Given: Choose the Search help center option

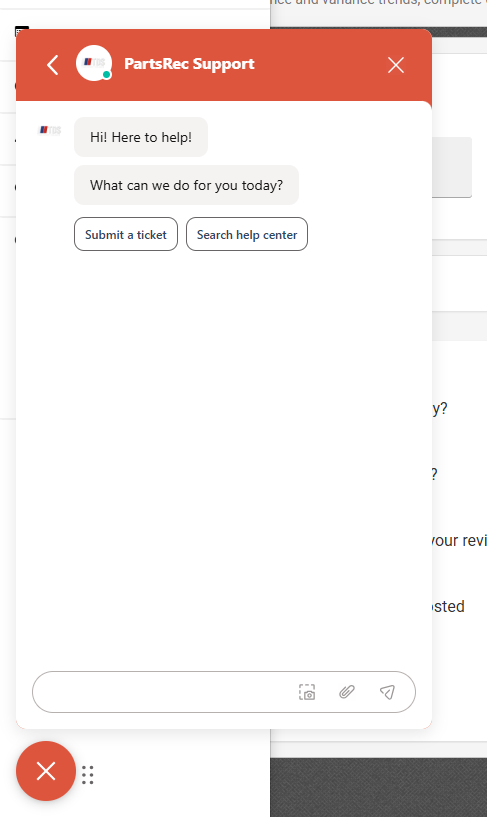Looking at the screenshot, I should pos(247,234).
